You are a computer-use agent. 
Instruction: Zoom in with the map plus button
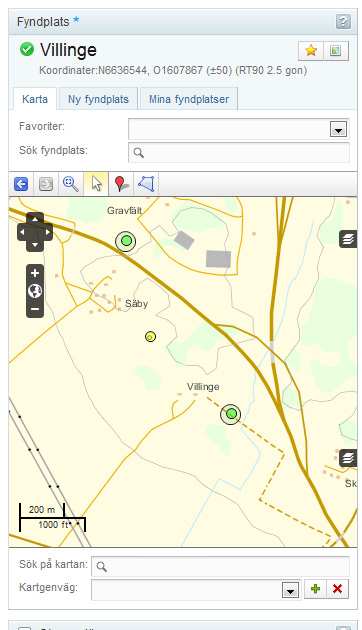(35, 273)
